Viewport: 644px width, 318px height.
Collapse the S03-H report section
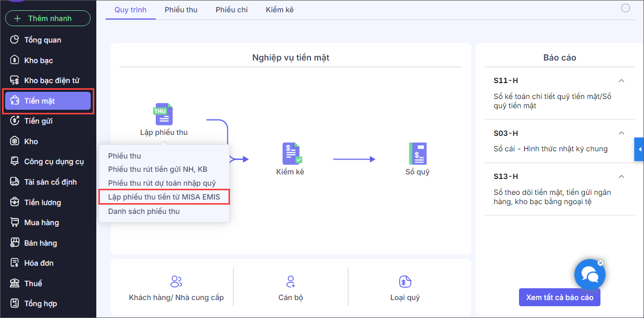pyautogui.click(x=621, y=133)
